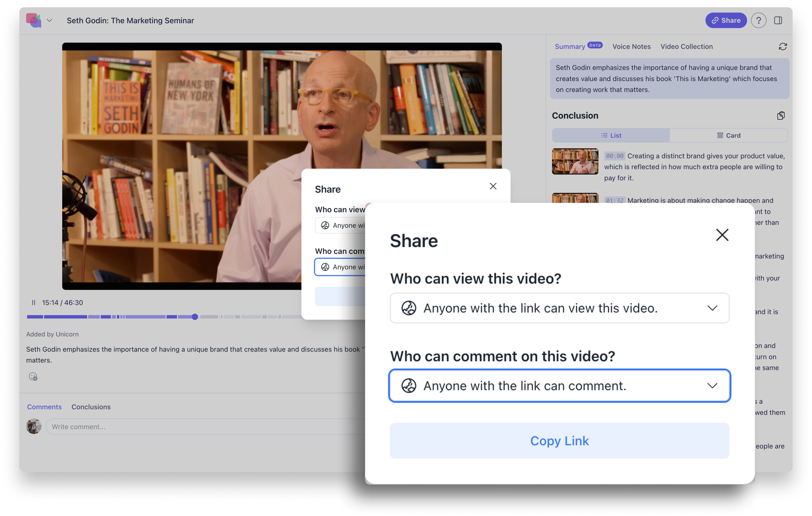Switch to the Summary tab

click(570, 47)
